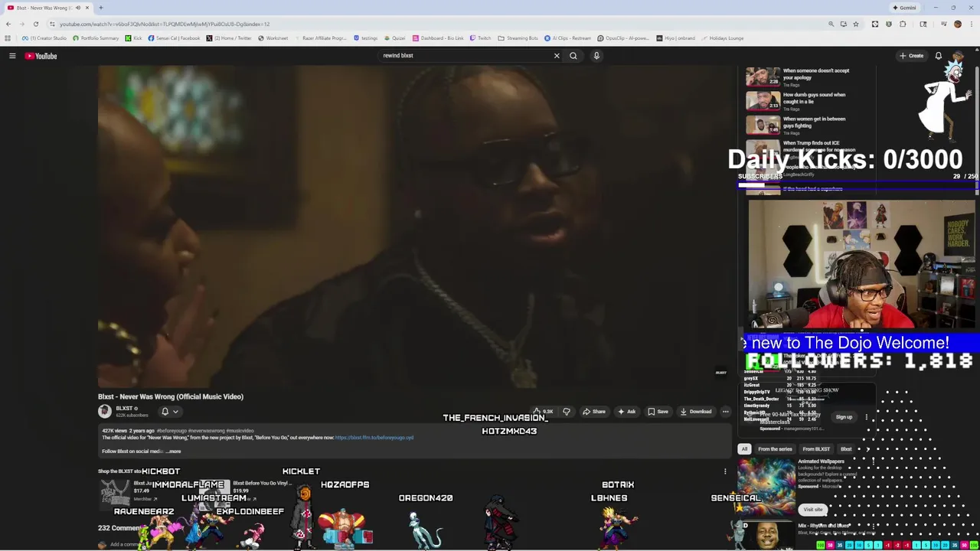Image resolution: width=980 pixels, height=551 pixels.
Task: Download the Never Was Wrong video
Action: point(696,412)
